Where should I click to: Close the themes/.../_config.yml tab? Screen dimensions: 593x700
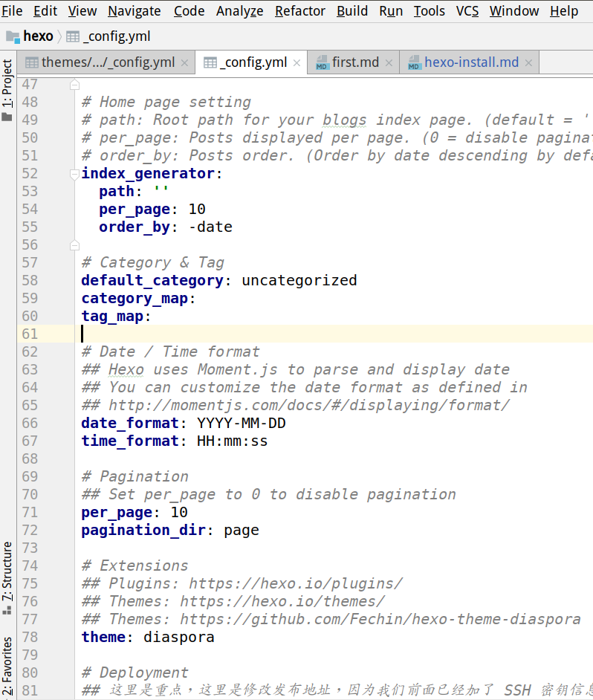186,63
